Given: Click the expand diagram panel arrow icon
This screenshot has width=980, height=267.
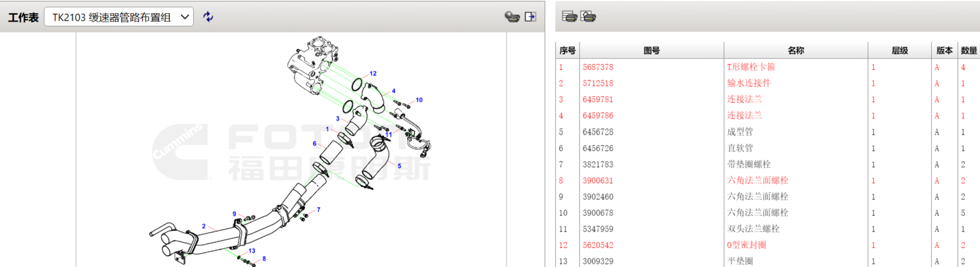Looking at the screenshot, I should click(x=531, y=17).
